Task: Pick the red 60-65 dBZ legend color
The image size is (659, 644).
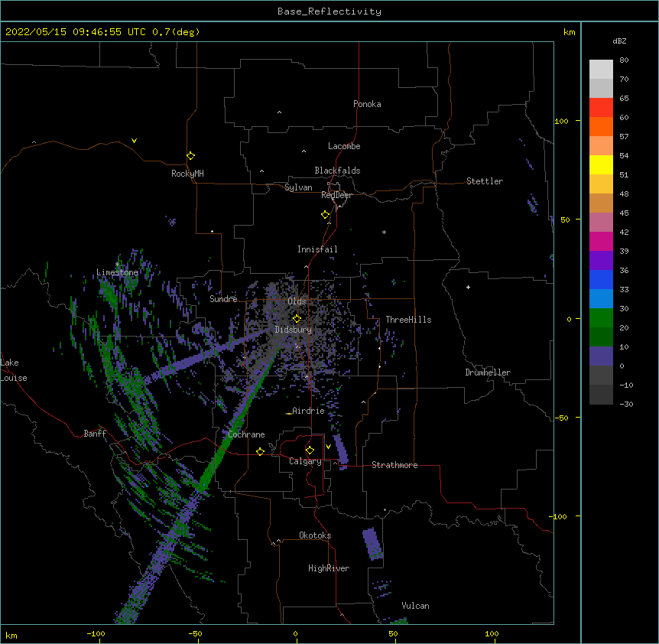Action: (x=601, y=108)
